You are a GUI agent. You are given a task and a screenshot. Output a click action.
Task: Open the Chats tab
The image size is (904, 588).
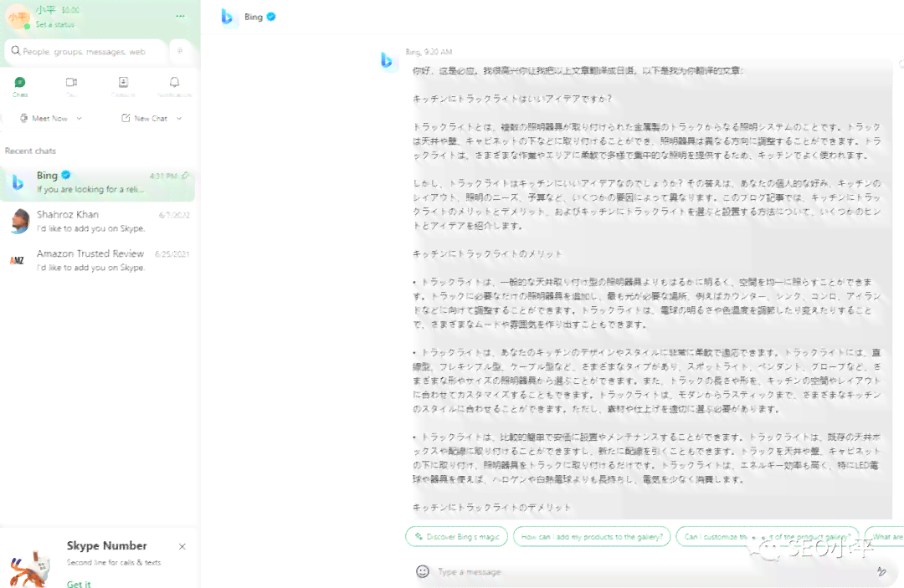tap(20, 86)
